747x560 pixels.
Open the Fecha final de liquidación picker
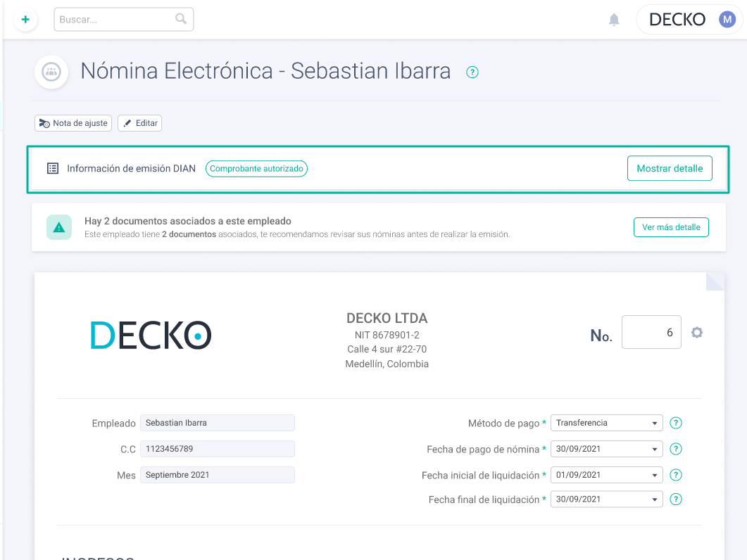606,499
